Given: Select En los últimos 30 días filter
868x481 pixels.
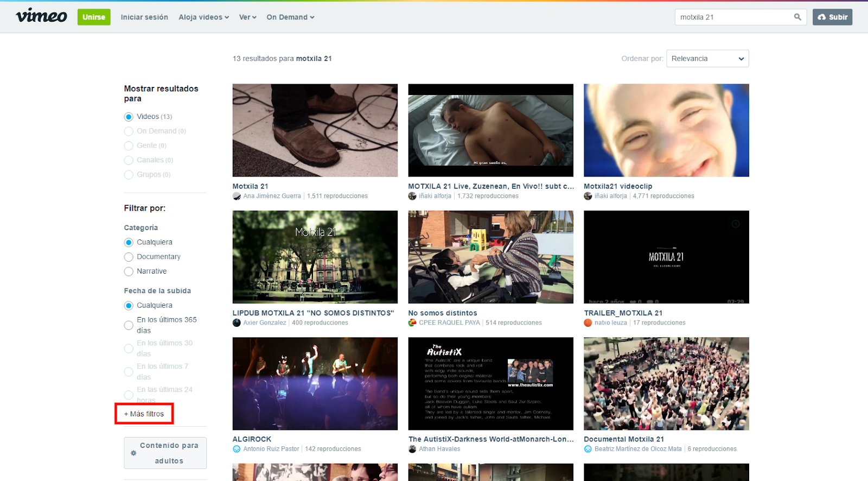Looking at the screenshot, I should coord(129,349).
